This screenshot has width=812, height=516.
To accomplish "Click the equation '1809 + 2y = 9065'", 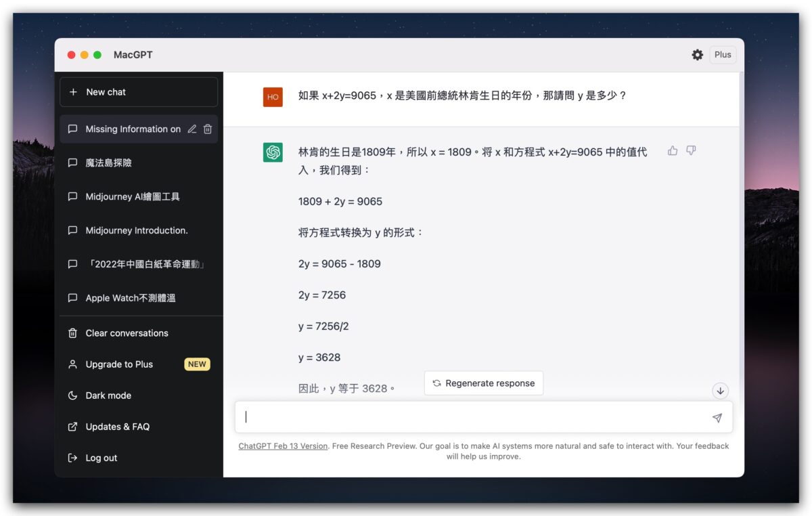I will tap(340, 202).
